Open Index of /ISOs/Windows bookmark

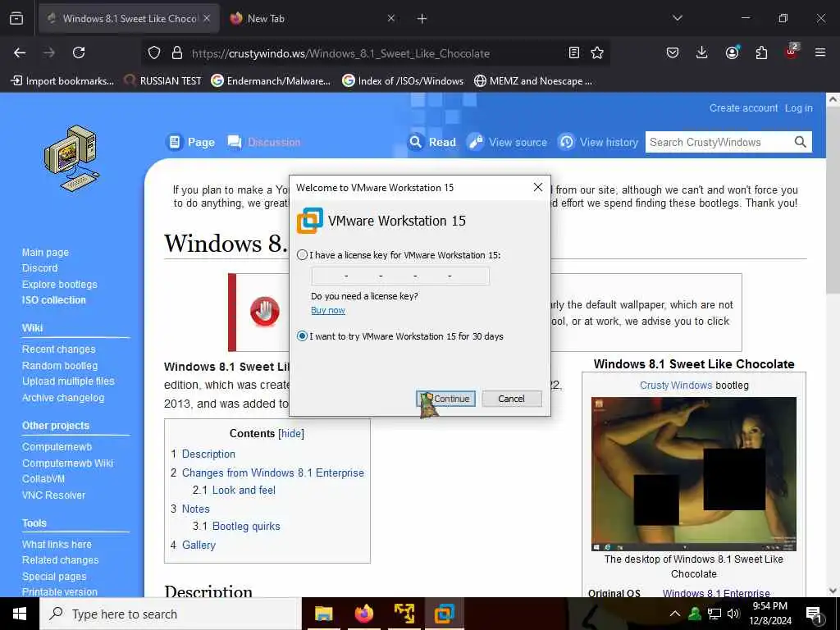coord(403,81)
